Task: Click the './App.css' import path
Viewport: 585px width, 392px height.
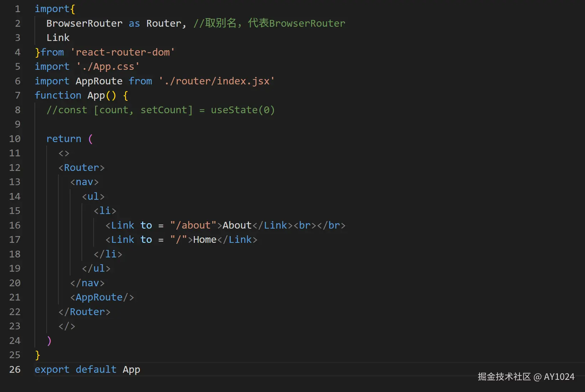Action: click(108, 67)
